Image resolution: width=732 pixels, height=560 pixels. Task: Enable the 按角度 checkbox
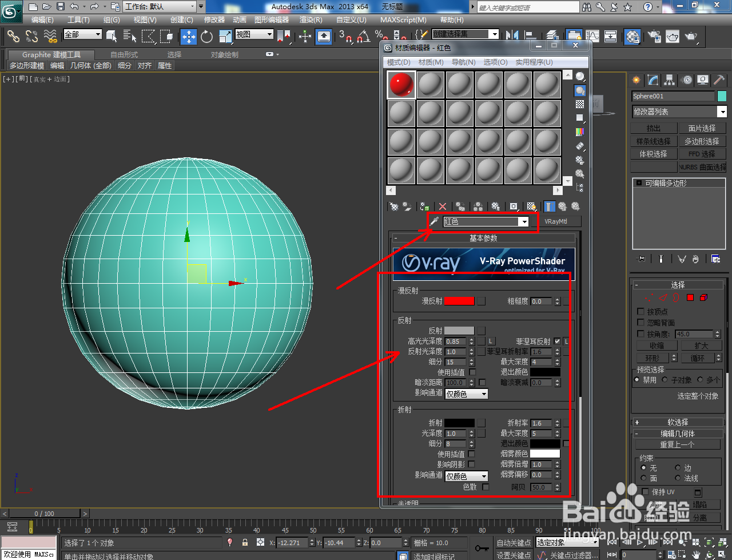640,333
